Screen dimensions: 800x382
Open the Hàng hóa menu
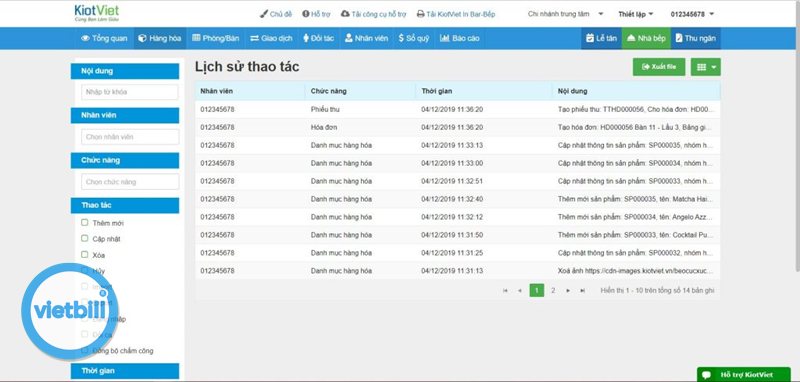[x=160, y=38]
